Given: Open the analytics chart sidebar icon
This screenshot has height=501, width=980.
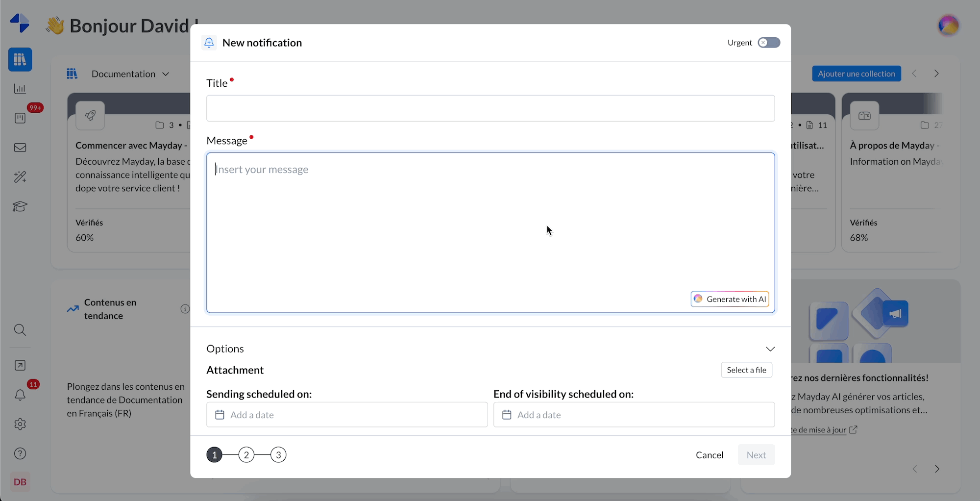Looking at the screenshot, I should click(x=20, y=89).
